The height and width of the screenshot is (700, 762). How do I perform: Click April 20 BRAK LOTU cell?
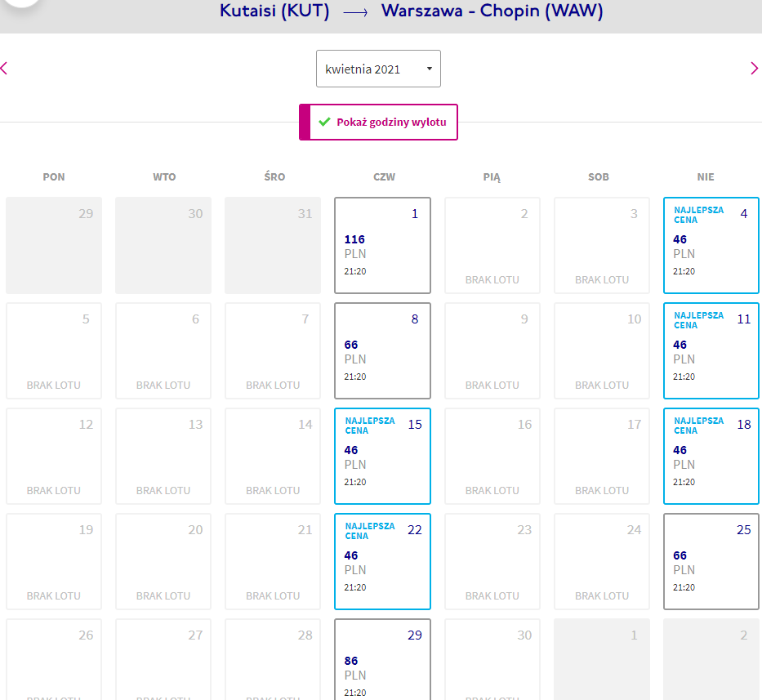(163, 561)
